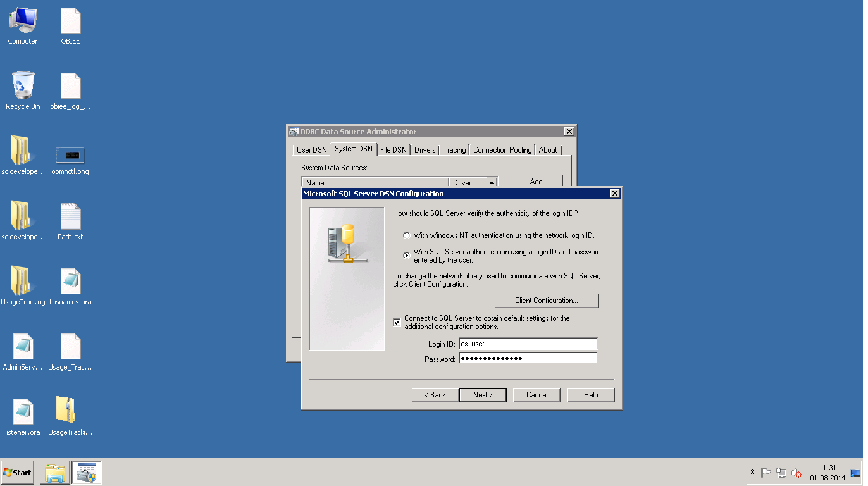
Task: Sort by Name column header
Action: click(x=375, y=182)
